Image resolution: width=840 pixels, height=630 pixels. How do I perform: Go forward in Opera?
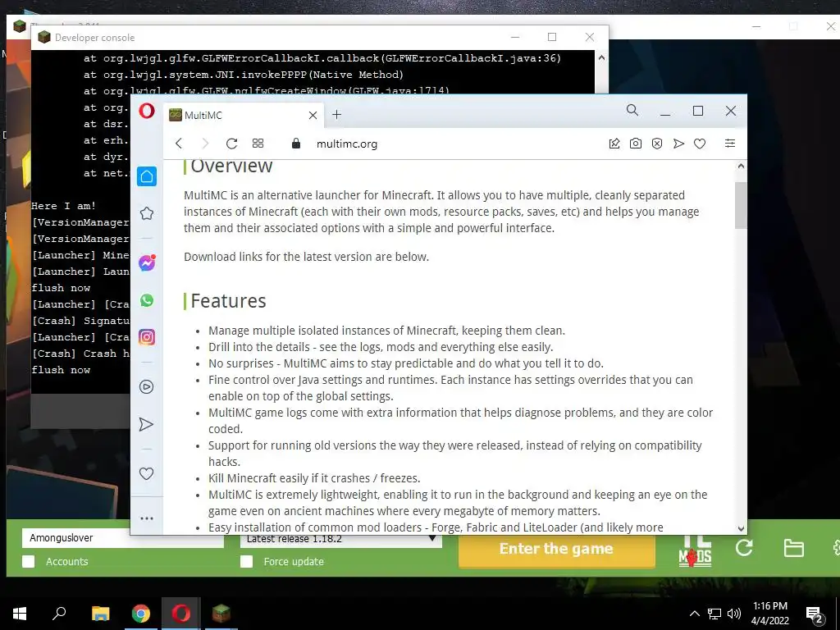(204, 144)
